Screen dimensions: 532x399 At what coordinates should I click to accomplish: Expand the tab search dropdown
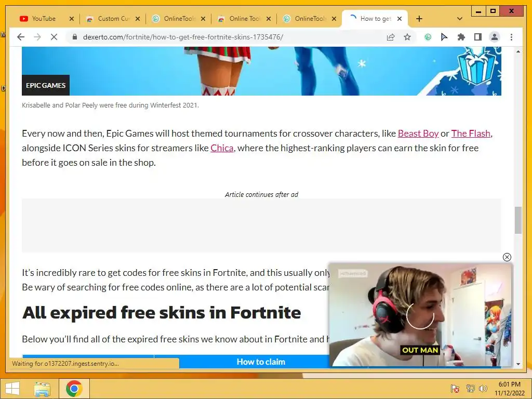(460, 19)
